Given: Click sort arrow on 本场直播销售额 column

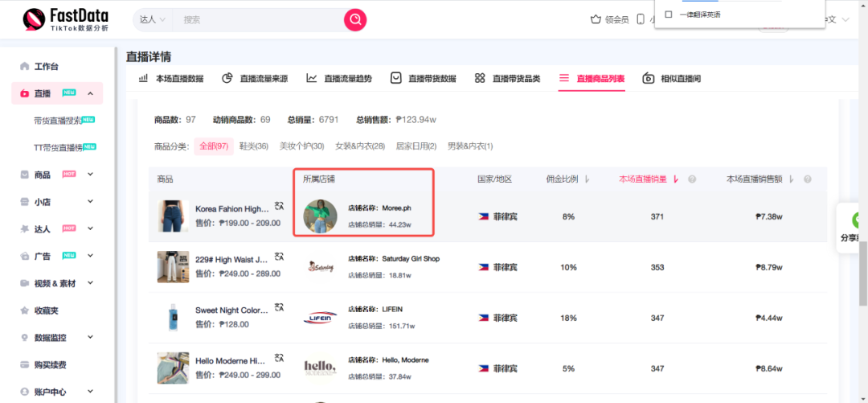Looking at the screenshot, I should coord(791,179).
